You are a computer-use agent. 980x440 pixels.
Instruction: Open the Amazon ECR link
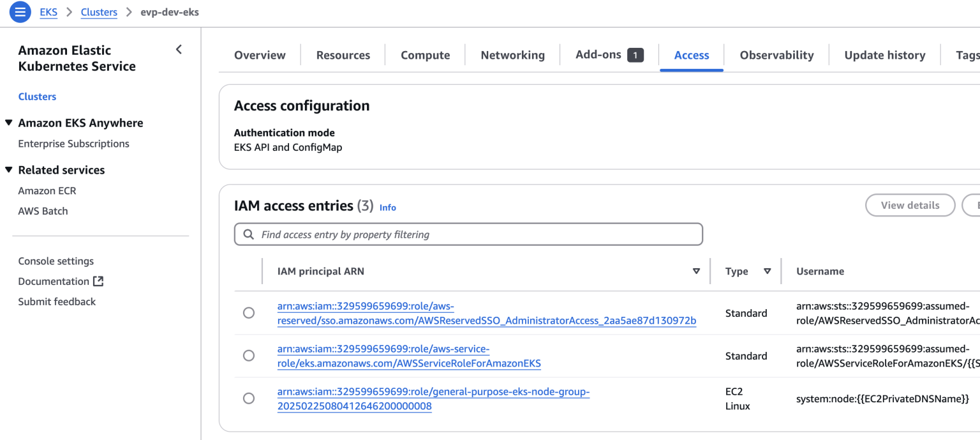click(47, 190)
